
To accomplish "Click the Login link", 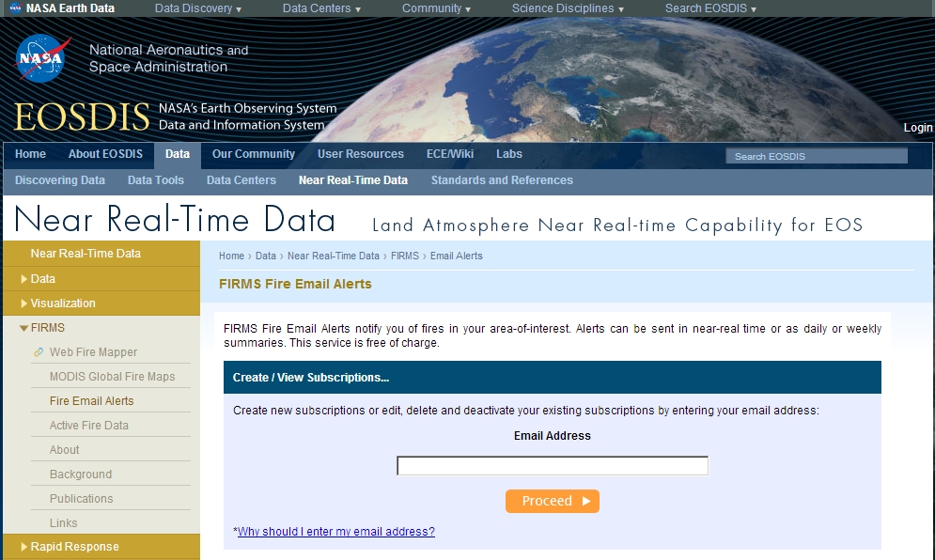I will [x=918, y=127].
